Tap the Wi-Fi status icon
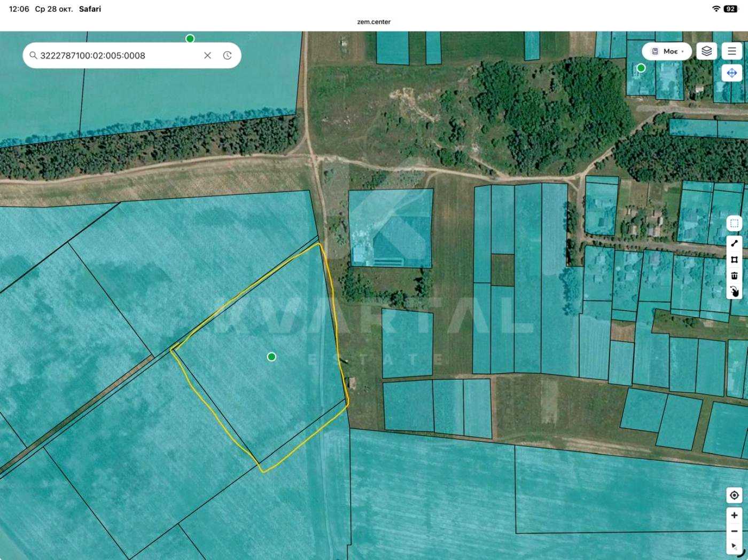Image resolution: width=748 pixels, height=560 pixels. 716,9
